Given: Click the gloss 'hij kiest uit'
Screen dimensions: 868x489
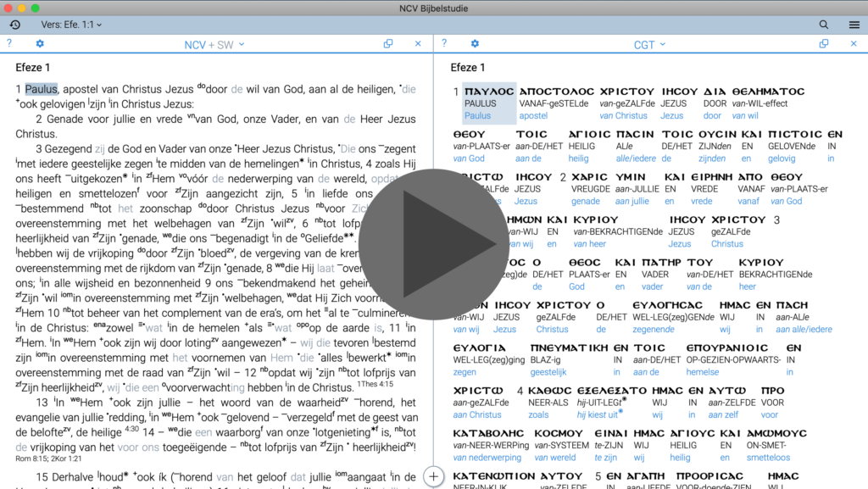Looking at the screenshot, I should tap(597, 415).
